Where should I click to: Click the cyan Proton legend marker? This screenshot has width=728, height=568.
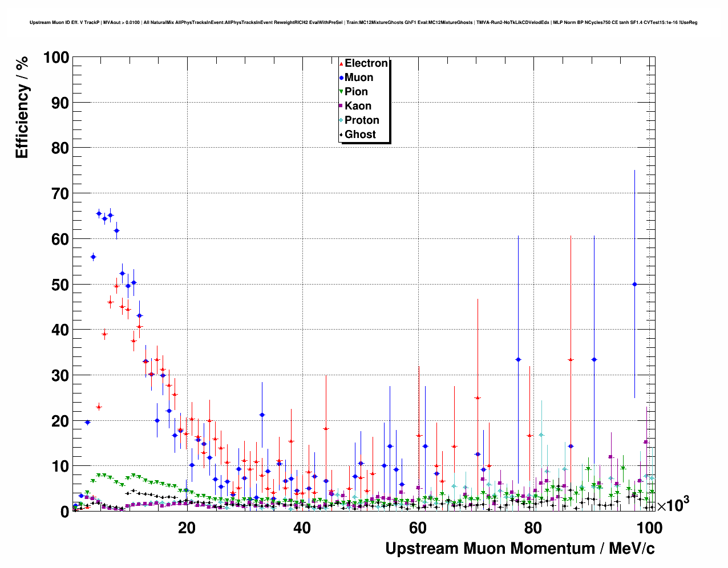341,120
